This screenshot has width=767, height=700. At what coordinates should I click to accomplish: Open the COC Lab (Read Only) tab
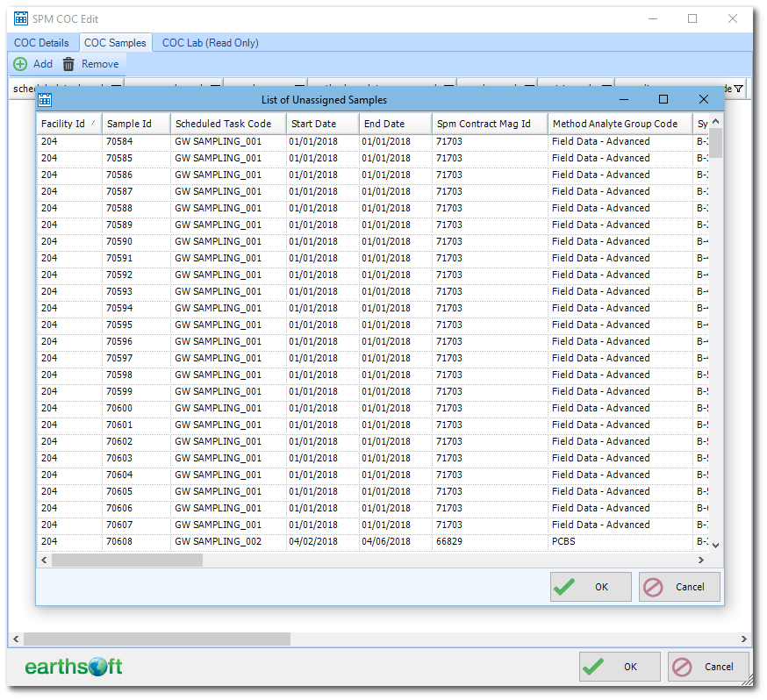(211, 42)
